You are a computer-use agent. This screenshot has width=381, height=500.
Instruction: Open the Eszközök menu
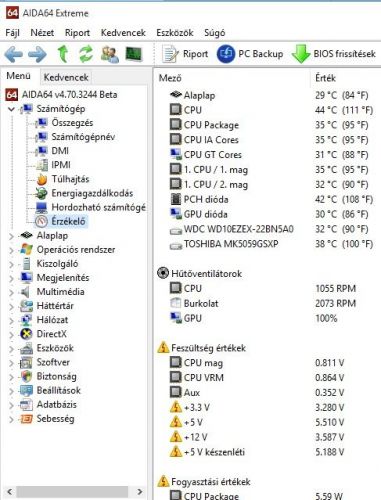(175, 33)
